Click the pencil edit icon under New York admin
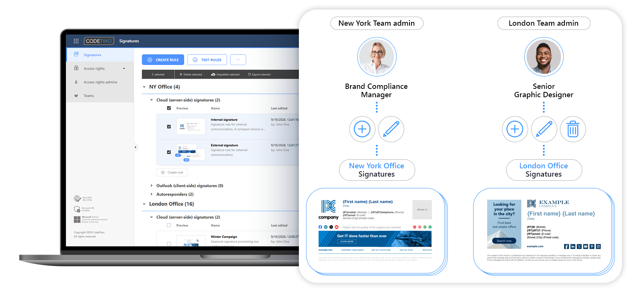The width and height of the screenshot is (644, 295). [391, 129]
